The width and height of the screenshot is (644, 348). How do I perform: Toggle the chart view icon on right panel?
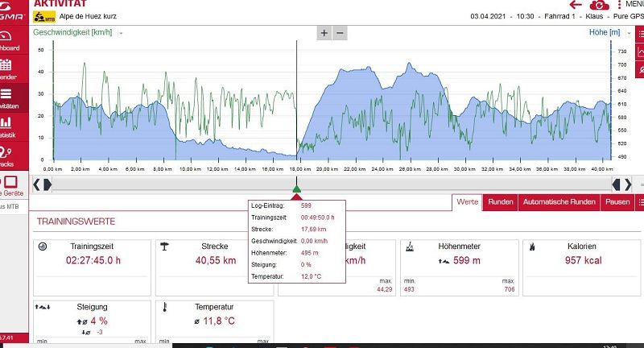(x=639, y=53)
